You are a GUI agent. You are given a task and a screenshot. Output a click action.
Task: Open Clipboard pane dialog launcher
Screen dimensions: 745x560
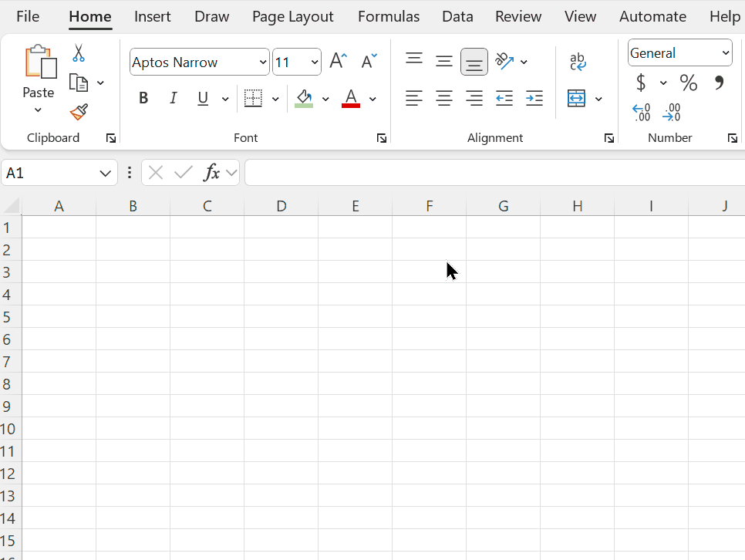point(111,138)
